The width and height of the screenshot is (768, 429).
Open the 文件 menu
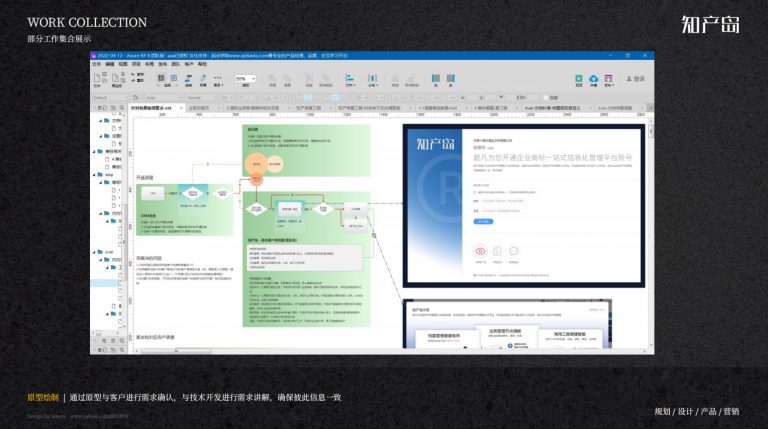[96, 64]
